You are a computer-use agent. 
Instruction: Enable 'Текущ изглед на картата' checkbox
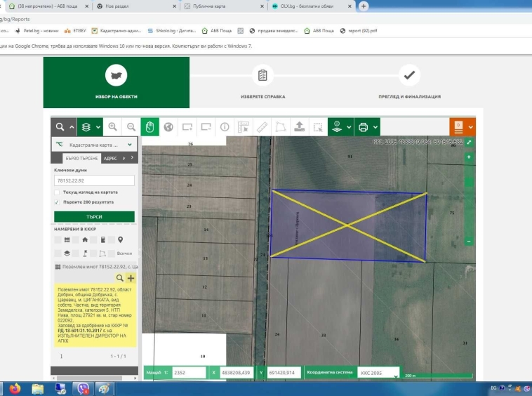(x=57, y=192)
